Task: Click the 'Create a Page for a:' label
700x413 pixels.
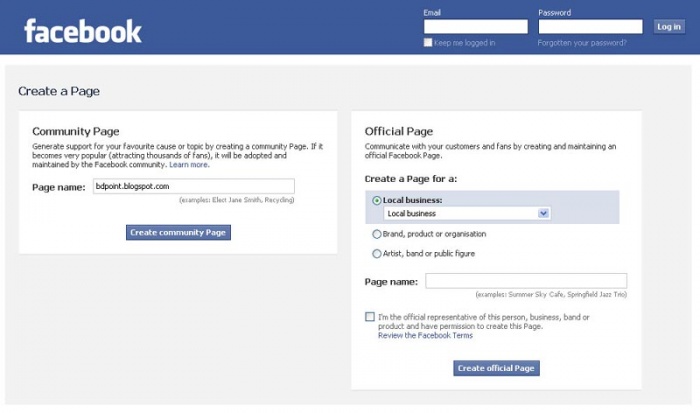Action: click(x=411, y=179)
